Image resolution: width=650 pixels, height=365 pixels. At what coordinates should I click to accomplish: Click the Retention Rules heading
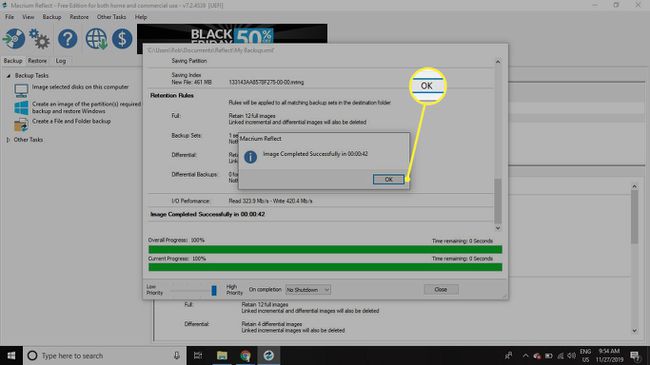pos(172,95)
